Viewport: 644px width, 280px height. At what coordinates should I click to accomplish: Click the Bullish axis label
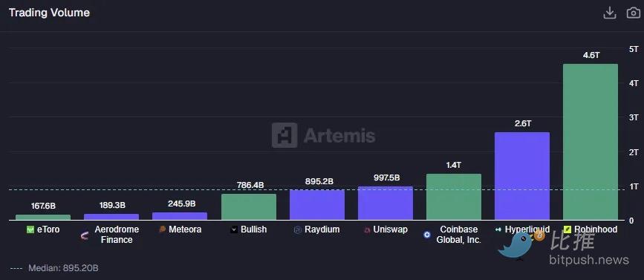[x=253, y=229]
